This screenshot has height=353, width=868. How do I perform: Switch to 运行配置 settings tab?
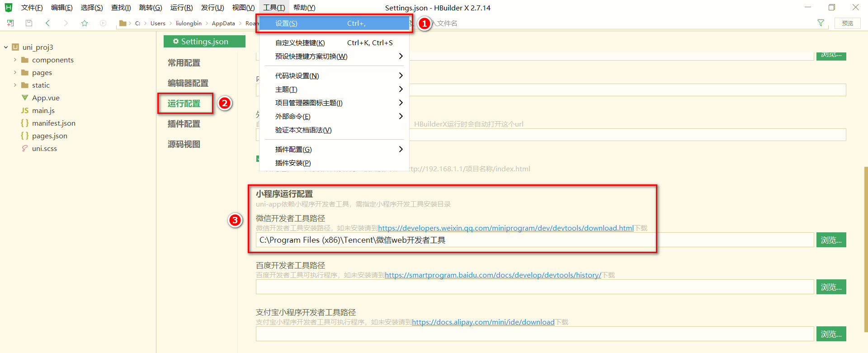coord(184,104)
